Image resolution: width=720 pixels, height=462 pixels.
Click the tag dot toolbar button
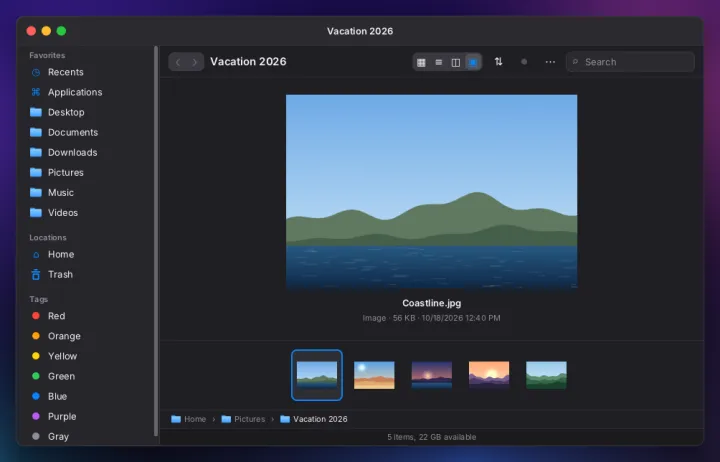[524, 62]
